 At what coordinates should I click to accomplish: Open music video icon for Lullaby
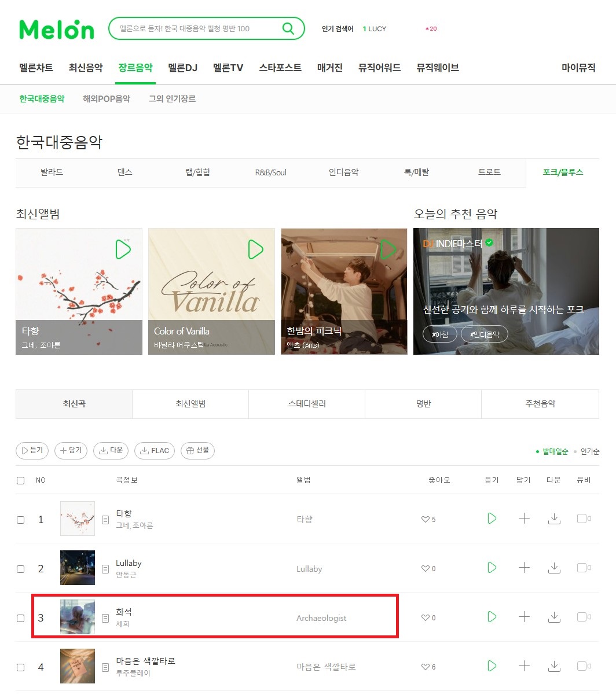point(582,568)
